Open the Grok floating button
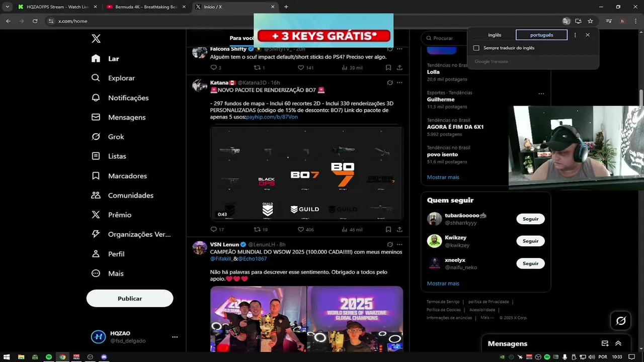Viewport: 644px width, 362px height. point(621,321)
